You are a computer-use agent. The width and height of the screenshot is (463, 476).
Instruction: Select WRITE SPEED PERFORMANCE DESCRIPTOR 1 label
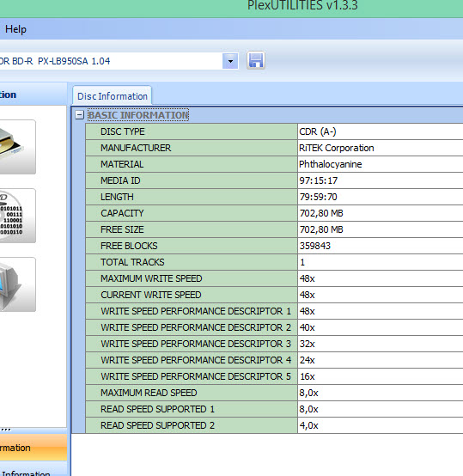[x=196, y=311]
